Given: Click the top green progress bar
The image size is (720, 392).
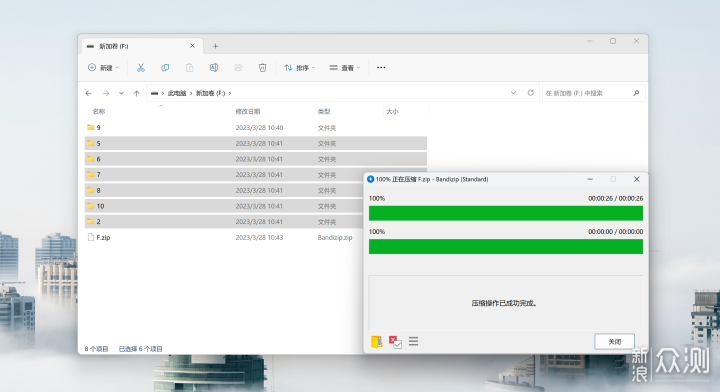Looking at the screenshot, I should pos(506,213).
